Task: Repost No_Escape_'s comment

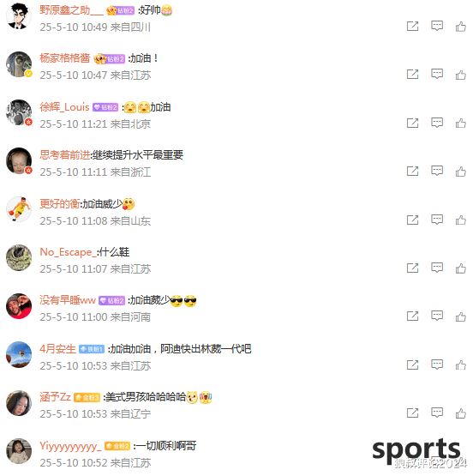Action: click(412, 268)
